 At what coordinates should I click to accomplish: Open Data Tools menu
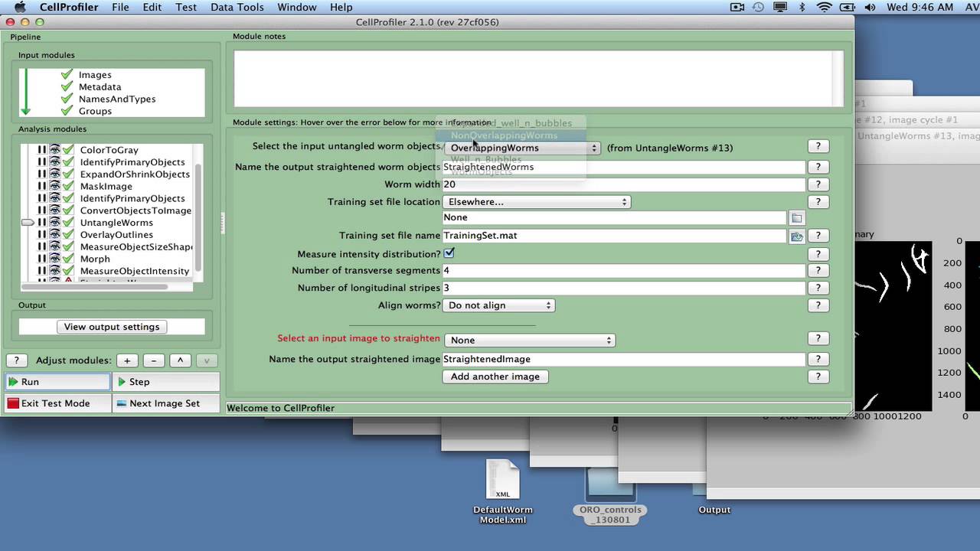[237, 7]
